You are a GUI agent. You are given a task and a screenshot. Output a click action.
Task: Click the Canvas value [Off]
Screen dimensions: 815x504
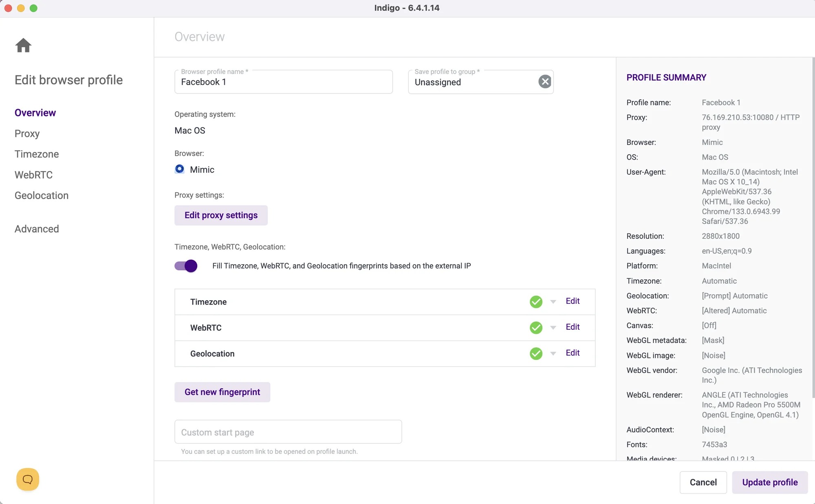coord(709,325)
